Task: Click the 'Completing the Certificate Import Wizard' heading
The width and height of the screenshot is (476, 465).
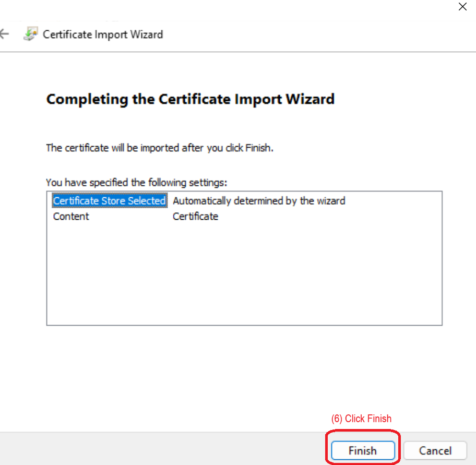Action: click(190, 99)
